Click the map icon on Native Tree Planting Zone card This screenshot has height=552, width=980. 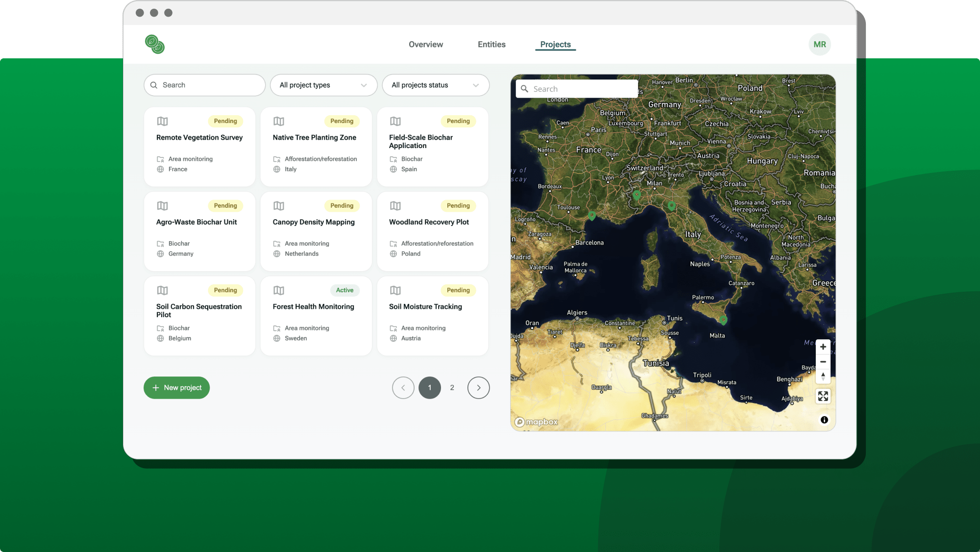[x=279, y=121]
